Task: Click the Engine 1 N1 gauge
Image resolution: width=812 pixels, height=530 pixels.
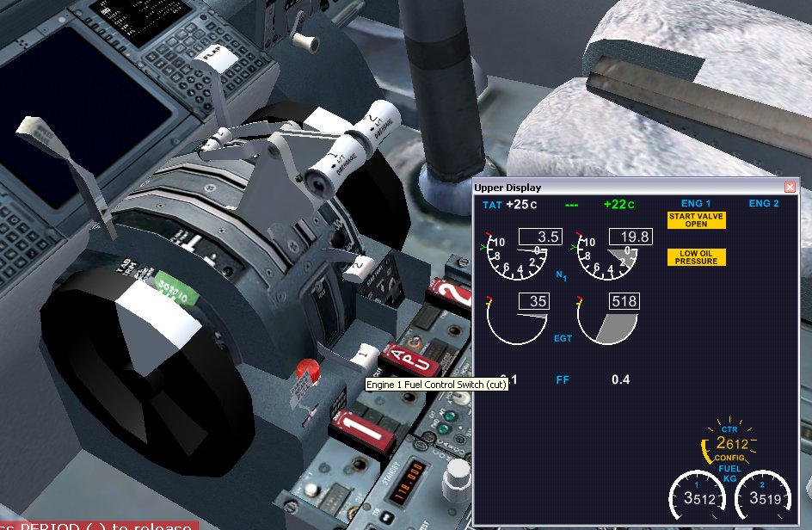Action: coord(517,255)
